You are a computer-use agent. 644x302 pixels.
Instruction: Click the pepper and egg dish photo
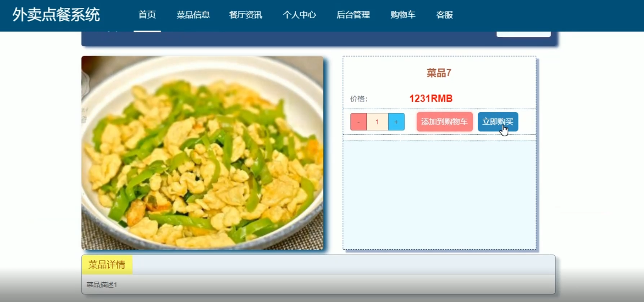pos(202,153)
